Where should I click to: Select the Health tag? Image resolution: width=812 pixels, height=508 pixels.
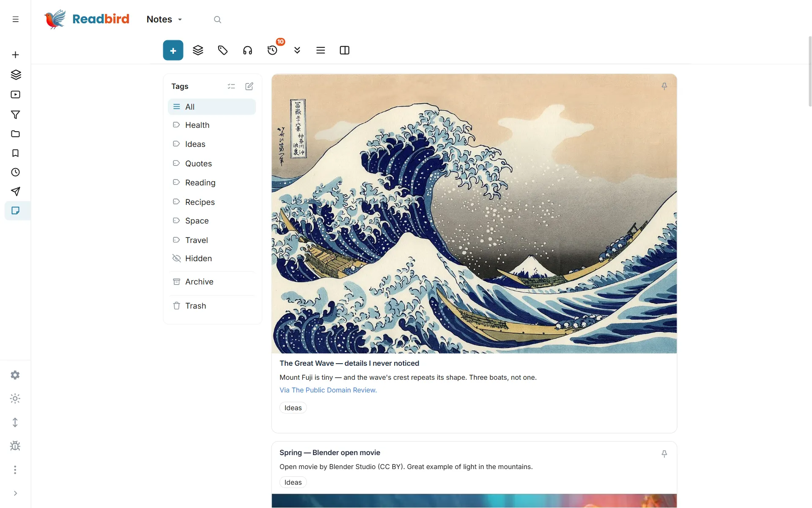pyautogui.click(x=212, y=125)
